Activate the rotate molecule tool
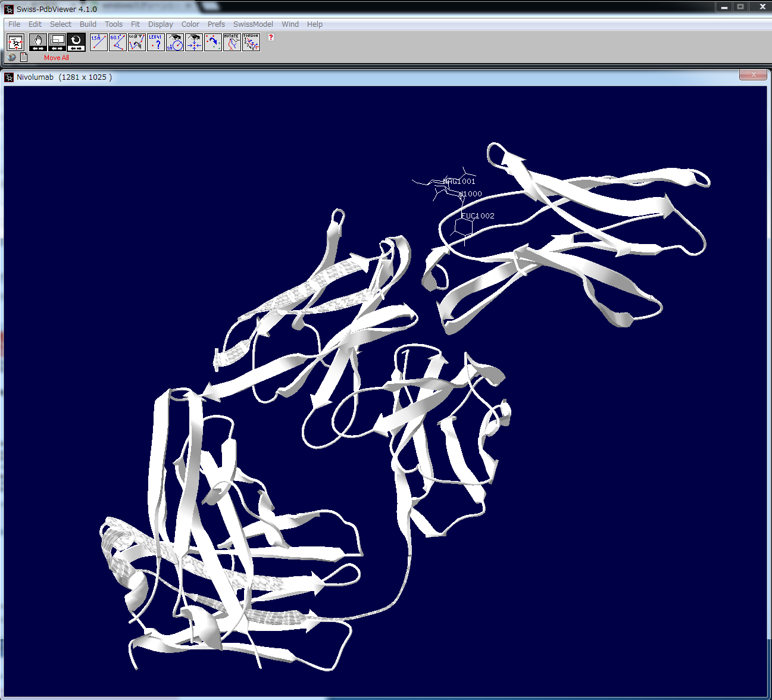772x700 pixels. pos(76,42)
